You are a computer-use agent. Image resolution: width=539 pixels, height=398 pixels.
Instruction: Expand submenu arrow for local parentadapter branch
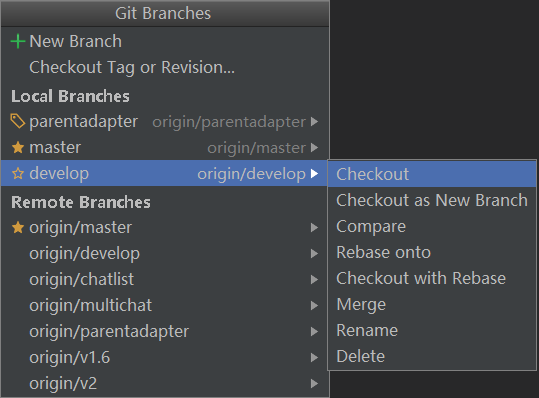coord(314,121)
